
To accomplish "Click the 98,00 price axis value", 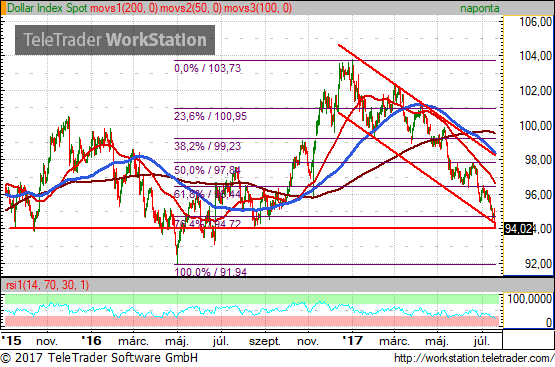I will (538, 160).
